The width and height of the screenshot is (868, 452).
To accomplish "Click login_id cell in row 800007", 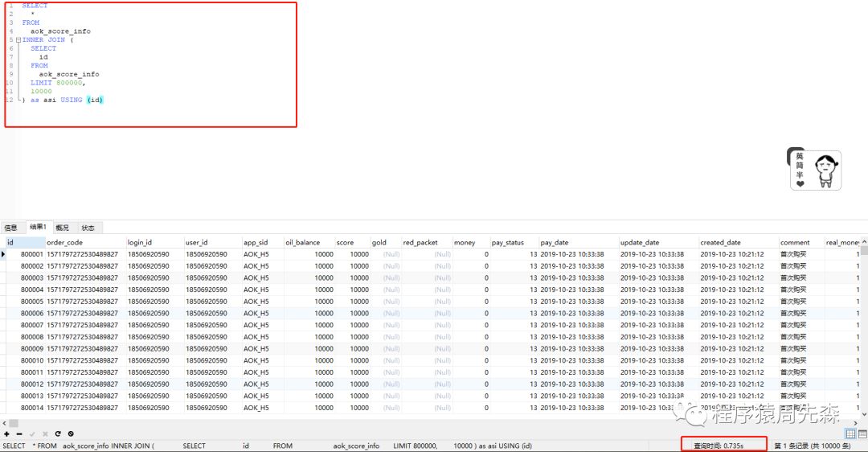I will click(x=155, y=325).
